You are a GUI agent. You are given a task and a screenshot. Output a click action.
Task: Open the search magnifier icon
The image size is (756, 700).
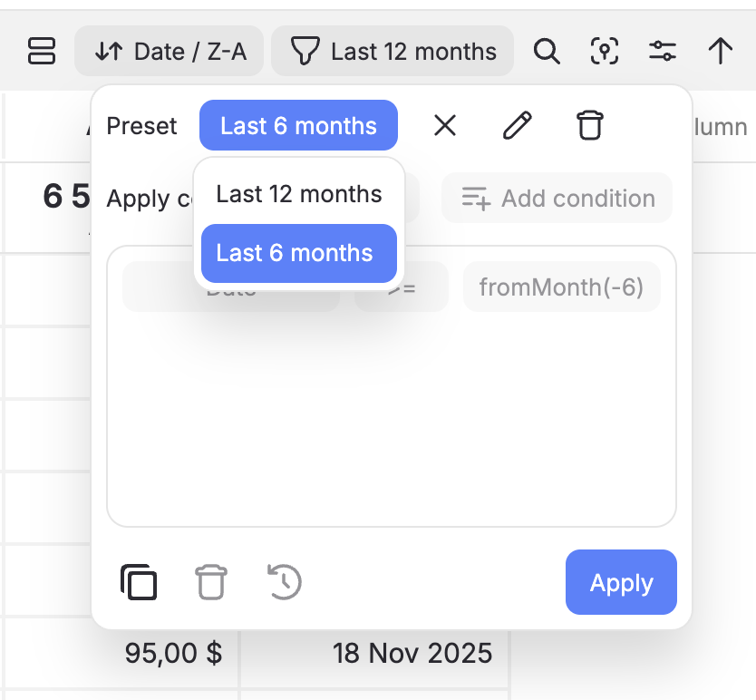tap(546, 51)
